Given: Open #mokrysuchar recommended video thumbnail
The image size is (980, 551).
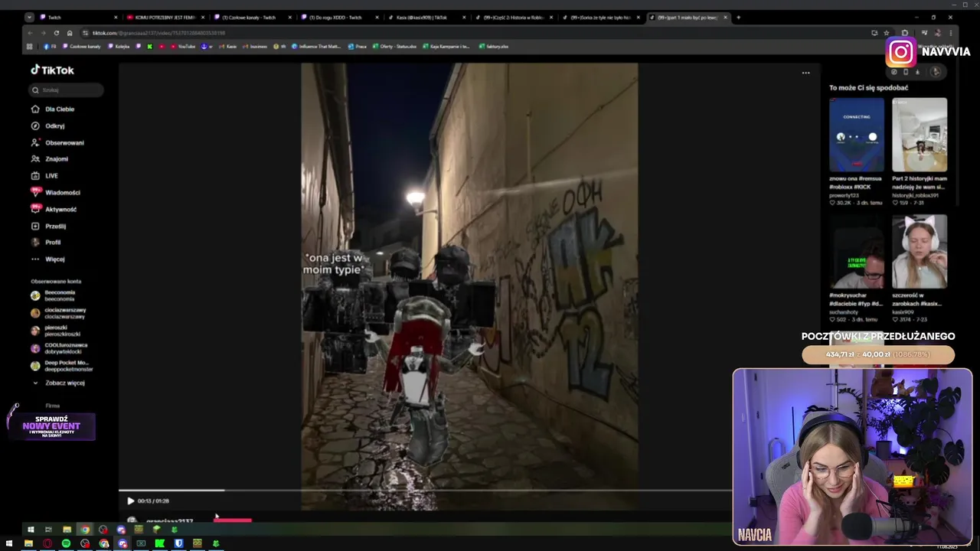Looking at the screenshot, I should [x=857, y=251].
